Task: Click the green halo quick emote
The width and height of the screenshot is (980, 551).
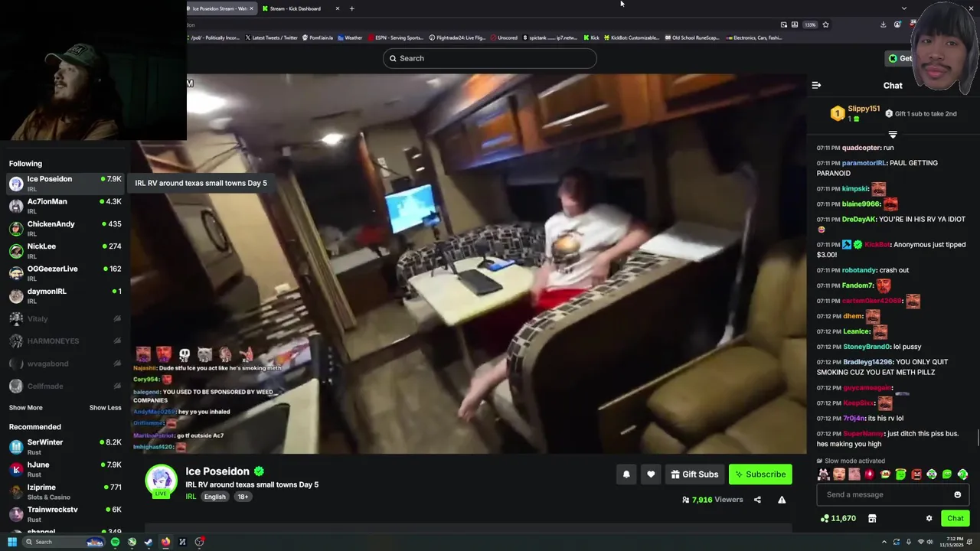Action: (x=900, y=474)
